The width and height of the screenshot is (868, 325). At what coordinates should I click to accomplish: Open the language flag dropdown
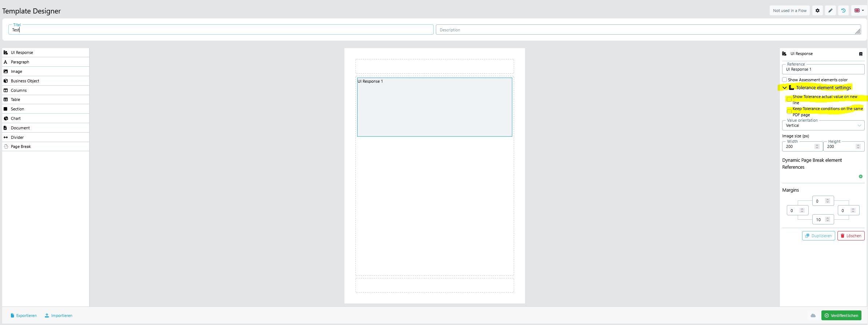click(x=859, y=11)
